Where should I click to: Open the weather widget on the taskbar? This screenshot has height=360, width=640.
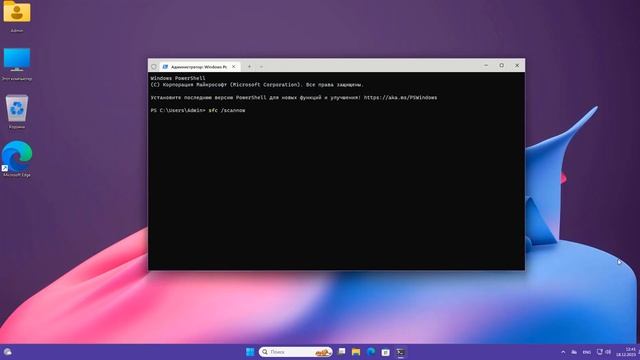pos(7,352)
